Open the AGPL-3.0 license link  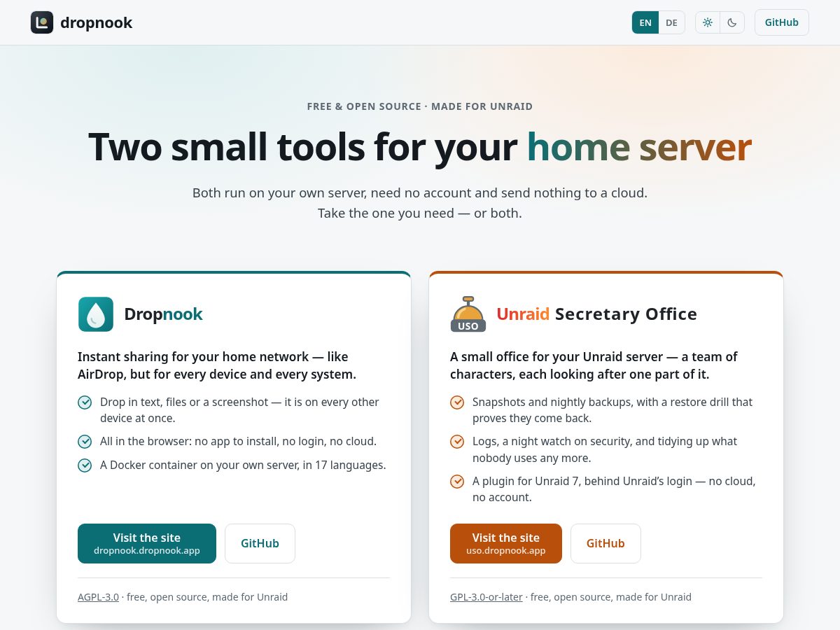click(98, 597)
